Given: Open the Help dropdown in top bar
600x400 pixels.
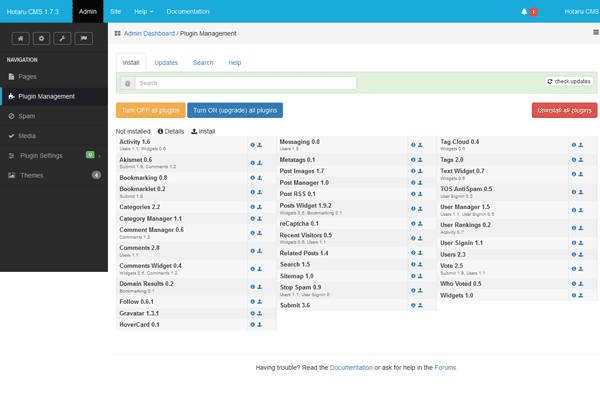Looking at the screenshot, I should (x=144, y=11).
